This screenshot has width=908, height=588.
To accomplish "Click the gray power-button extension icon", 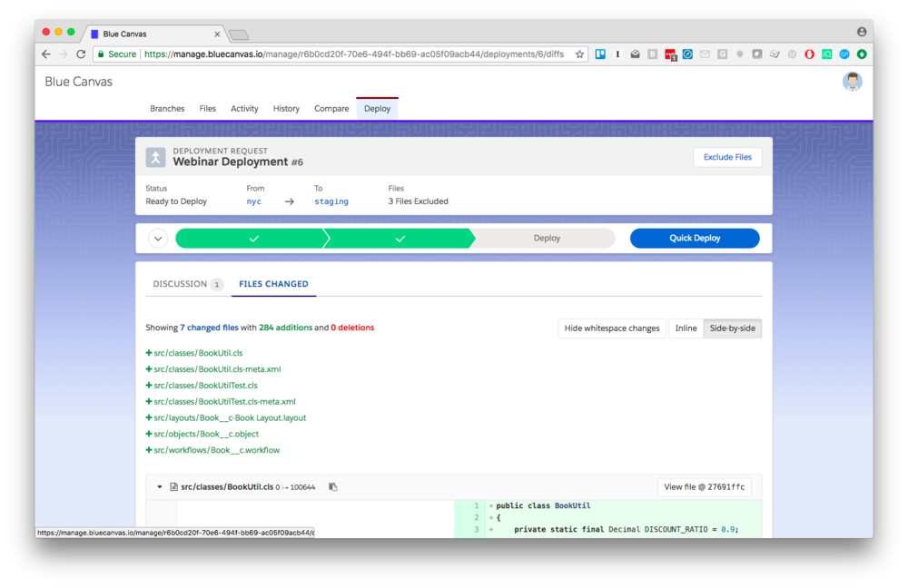I will (x=792, y=54).
